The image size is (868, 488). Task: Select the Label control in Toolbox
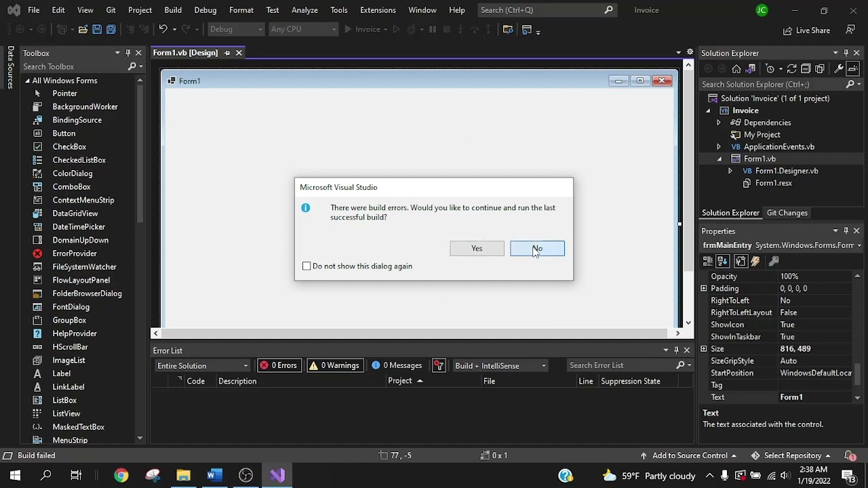tap(61, 373)
